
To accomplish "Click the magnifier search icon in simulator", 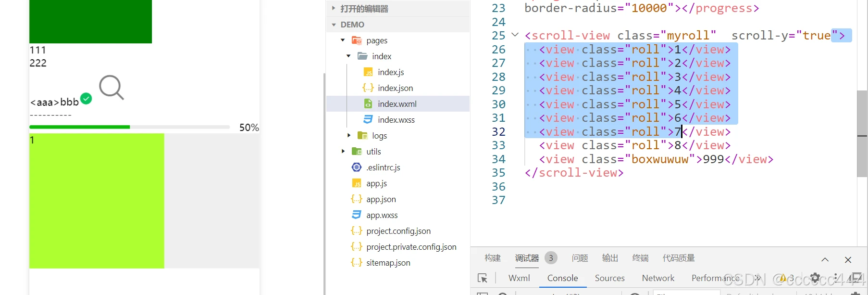I will (112, 87).
